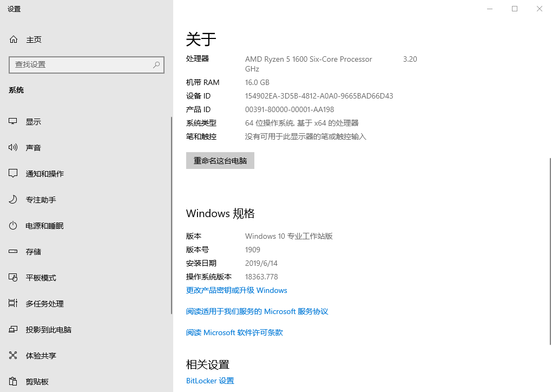
Task: Open the BitLocker 设置 link
Action: coord(210,380)
